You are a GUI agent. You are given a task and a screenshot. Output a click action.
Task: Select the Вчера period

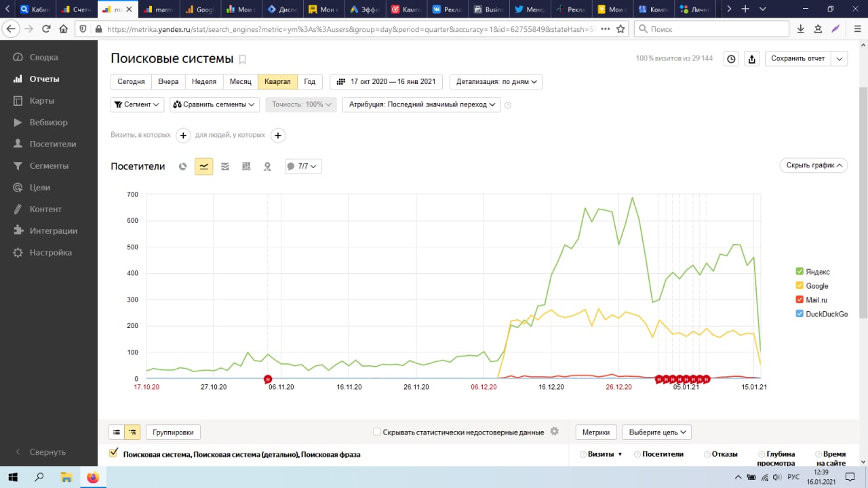[168, 81]
